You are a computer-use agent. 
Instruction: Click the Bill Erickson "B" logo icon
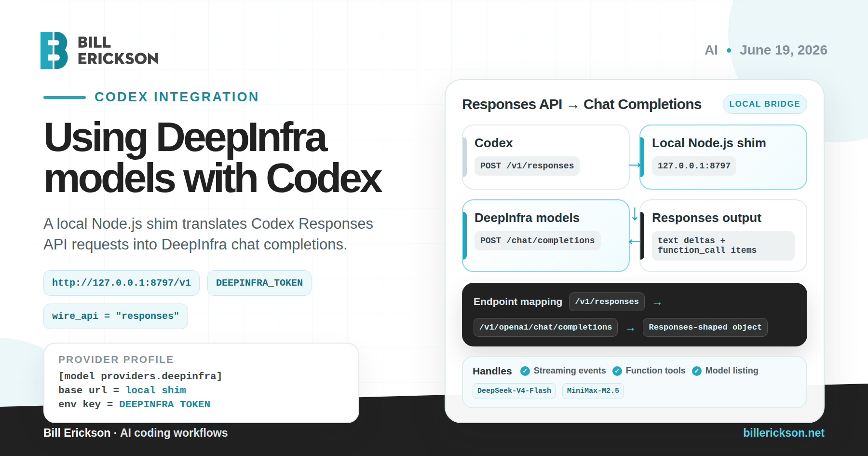(54, 50)
